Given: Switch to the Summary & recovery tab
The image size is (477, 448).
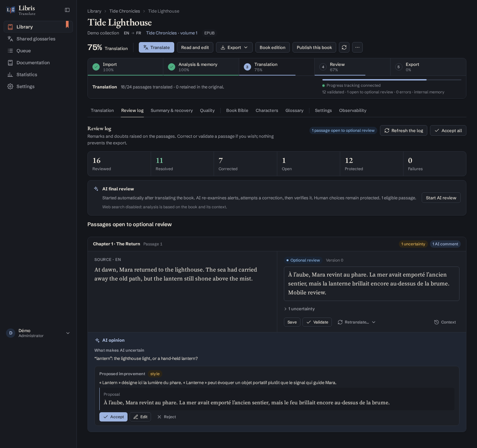Looking at the screenshot, I should [x=172, y=111].
